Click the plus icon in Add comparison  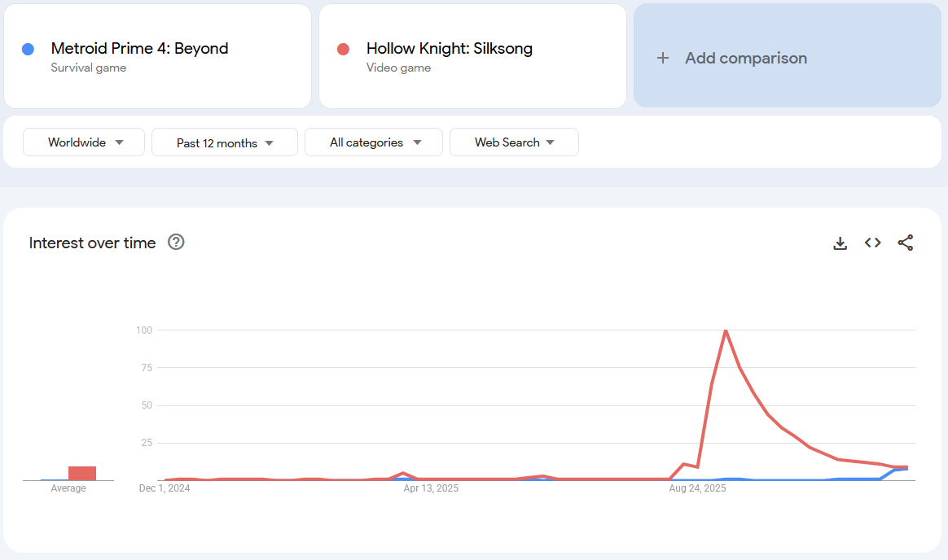point(663,58)
